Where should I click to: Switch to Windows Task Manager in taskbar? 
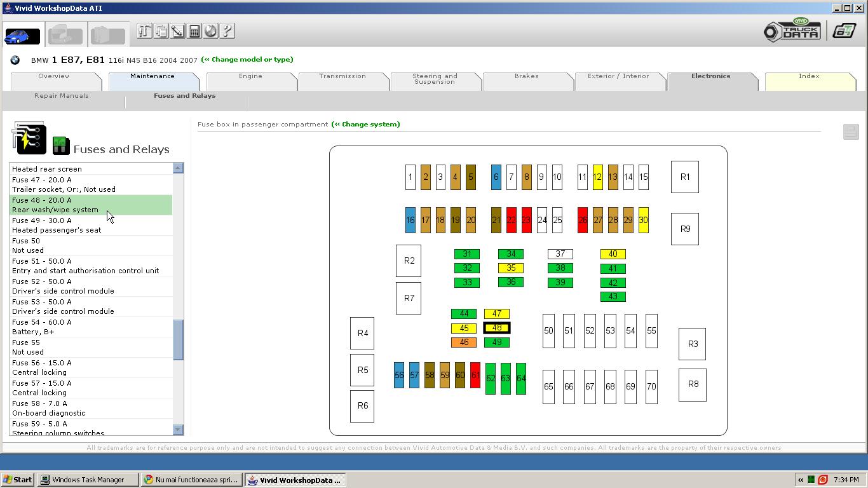pos(88,480)
